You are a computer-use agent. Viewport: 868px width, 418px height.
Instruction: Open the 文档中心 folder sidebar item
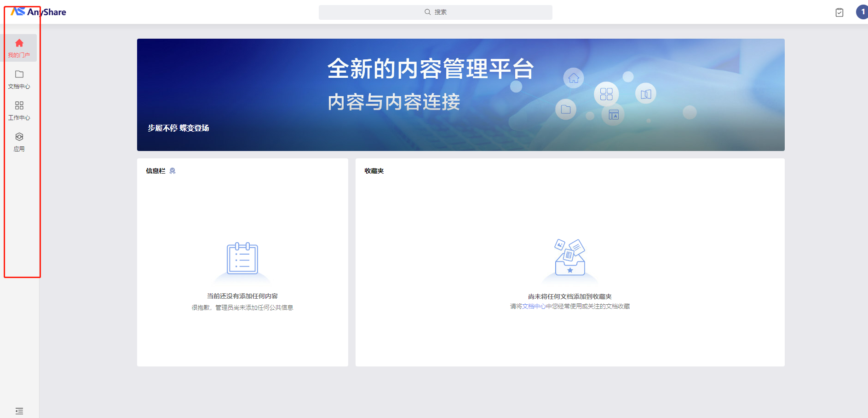[19, 79]
